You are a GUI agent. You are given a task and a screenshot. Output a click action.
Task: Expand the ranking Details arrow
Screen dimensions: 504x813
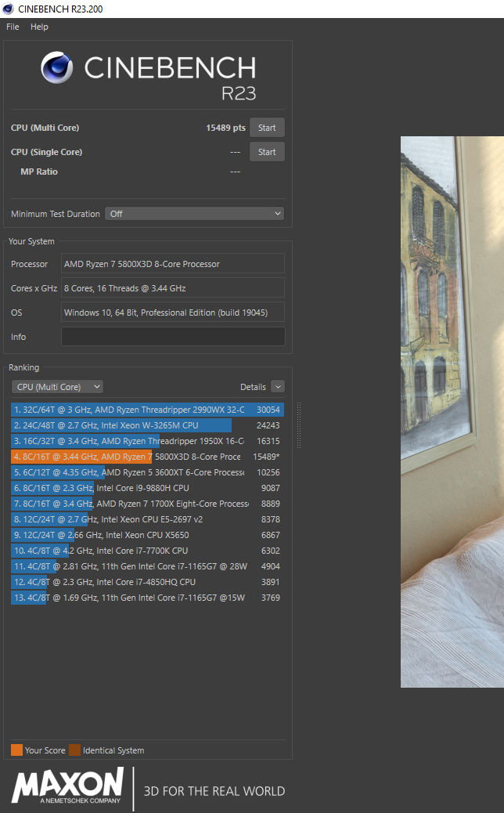tap(278, 387)
